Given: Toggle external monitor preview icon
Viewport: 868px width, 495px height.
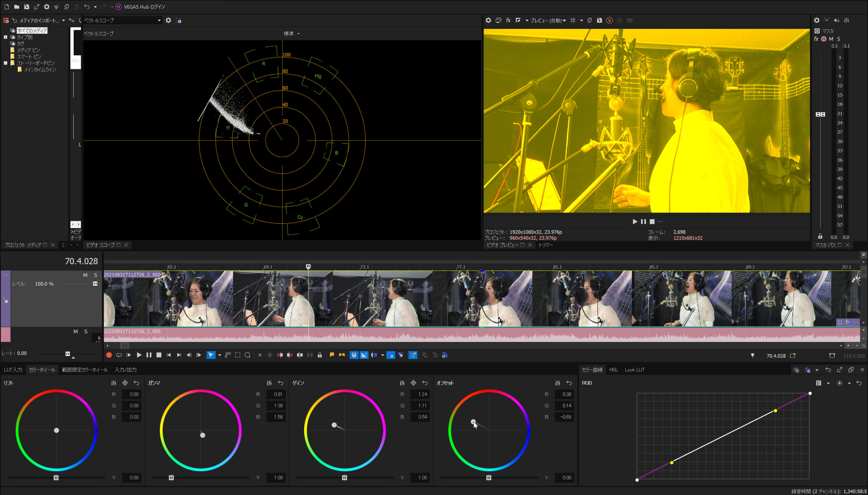Looking at the screenshot, I should point(498,20).
